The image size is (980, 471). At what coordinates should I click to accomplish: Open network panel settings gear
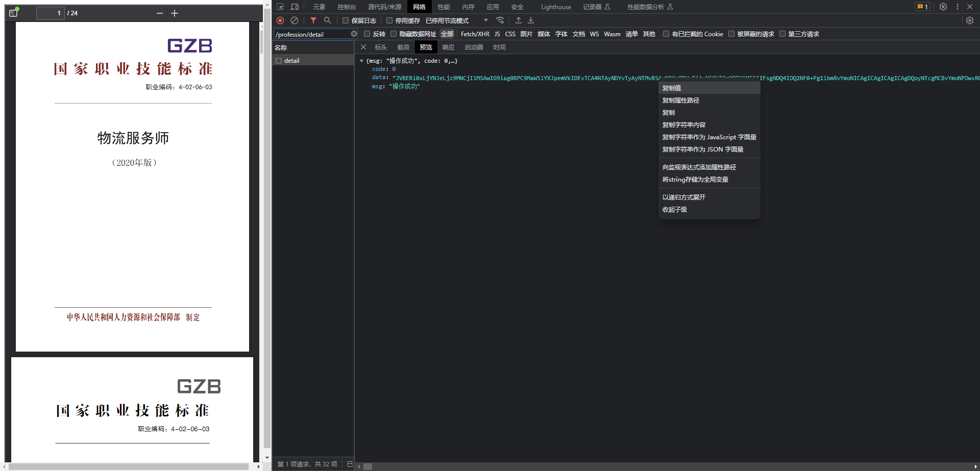(970, 20)
